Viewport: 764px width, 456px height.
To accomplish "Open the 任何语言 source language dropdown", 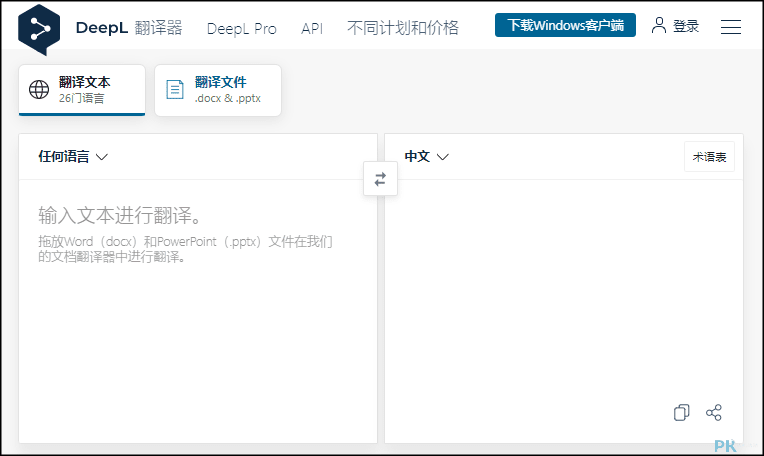I will tap(73, 157).
